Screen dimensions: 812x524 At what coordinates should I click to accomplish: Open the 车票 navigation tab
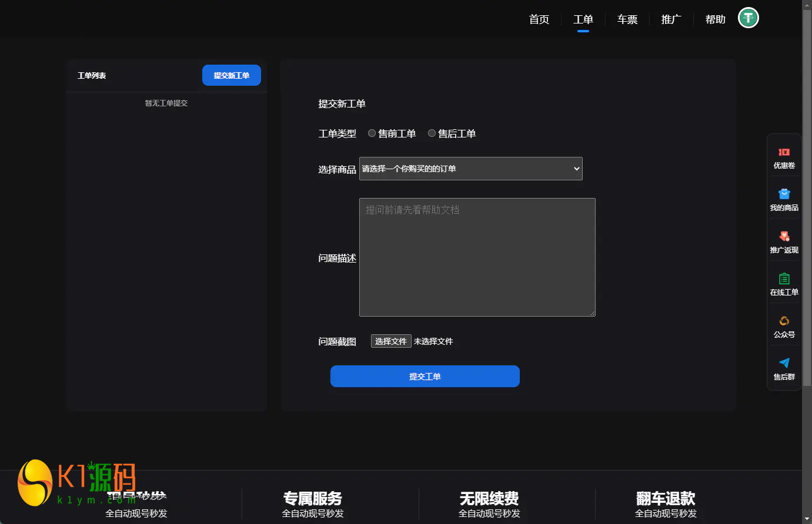(627, 19)
